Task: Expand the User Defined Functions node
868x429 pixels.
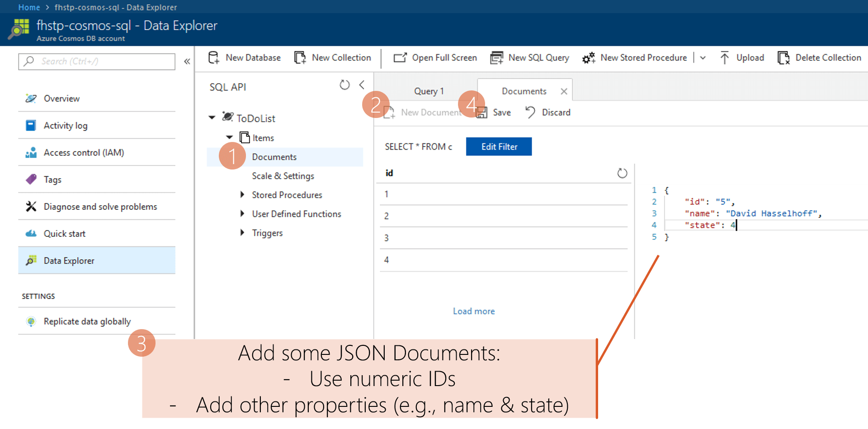Action: pyautogui.click(x=242, y=213)
